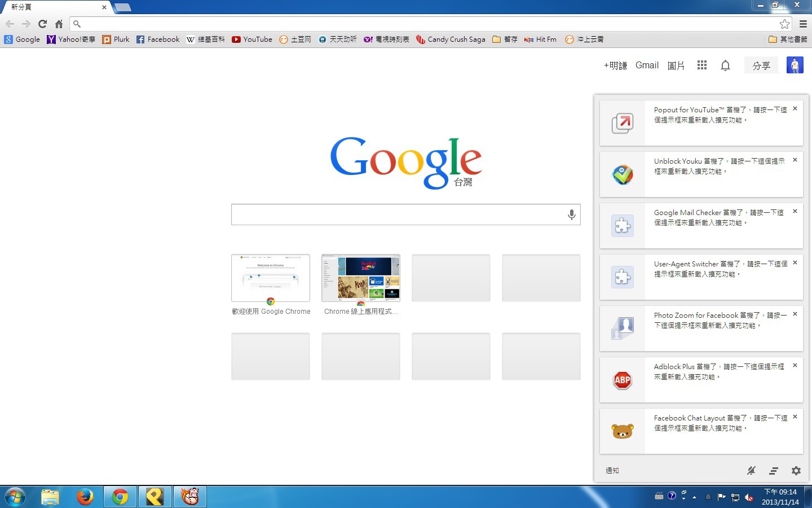The image size is (812, 508).
Task: Dismiss the Google Mail Checker notification
Action: (795, 211)
